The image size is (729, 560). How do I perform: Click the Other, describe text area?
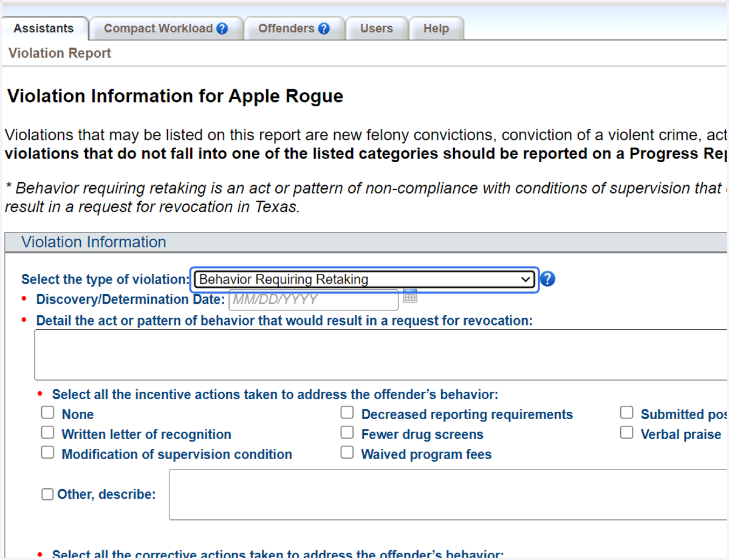448,494
